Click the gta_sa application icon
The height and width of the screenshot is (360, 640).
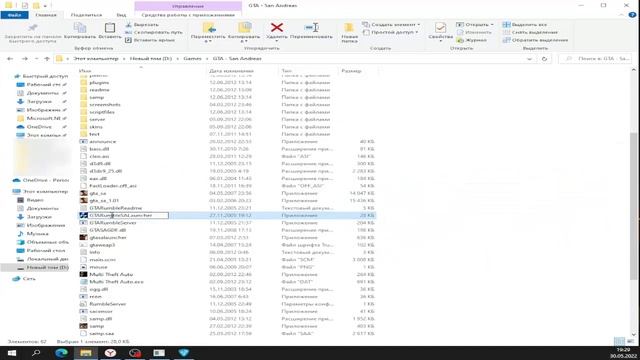click(83, 193)
